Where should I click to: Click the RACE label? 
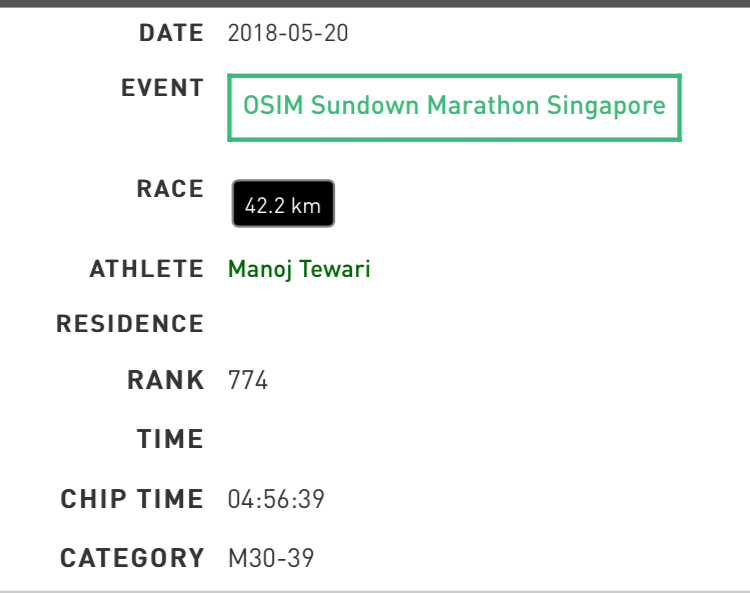[x=170, y=189]
